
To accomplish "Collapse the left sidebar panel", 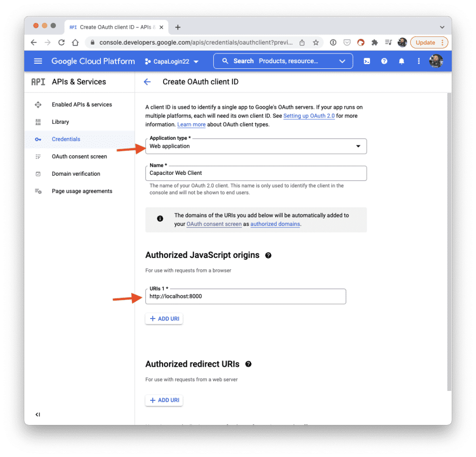I will coord(38,414).
